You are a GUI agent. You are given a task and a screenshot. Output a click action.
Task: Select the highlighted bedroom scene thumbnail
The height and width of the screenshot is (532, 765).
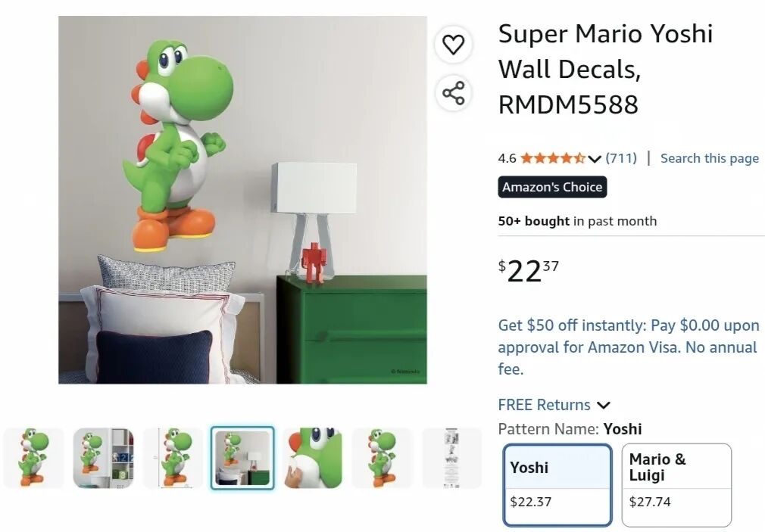click(242, 457)
